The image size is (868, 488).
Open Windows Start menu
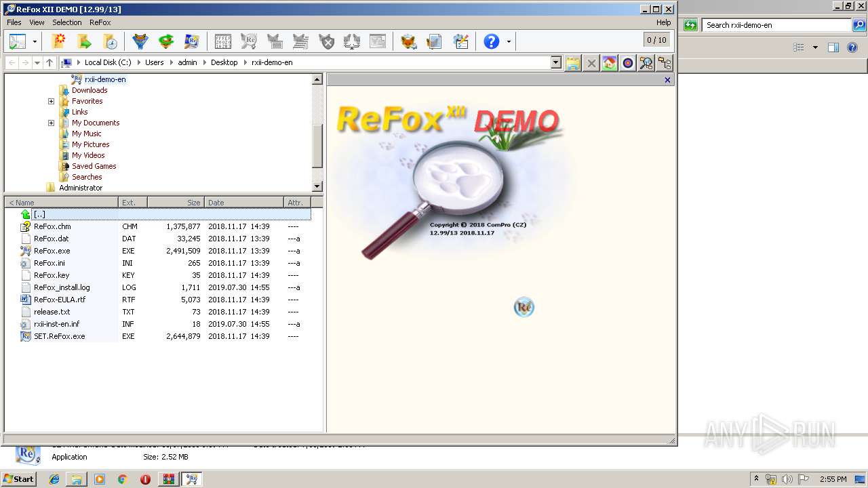(18, 479)
